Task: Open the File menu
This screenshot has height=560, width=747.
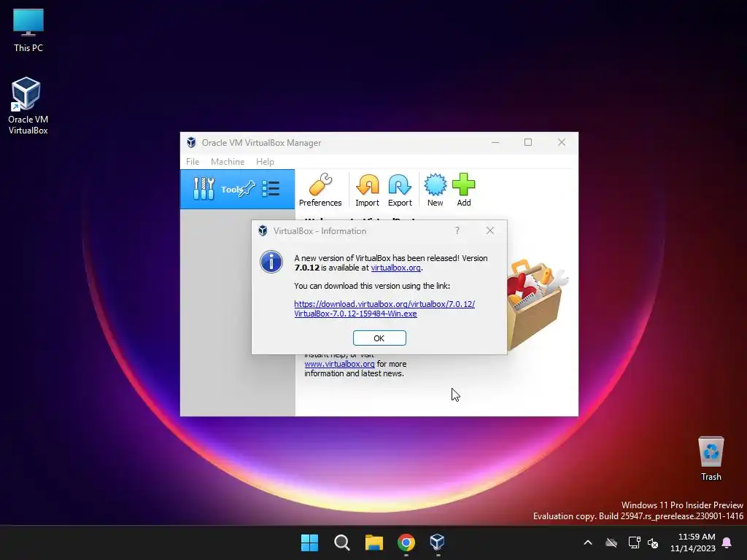Action: click(x=193, y=162)
